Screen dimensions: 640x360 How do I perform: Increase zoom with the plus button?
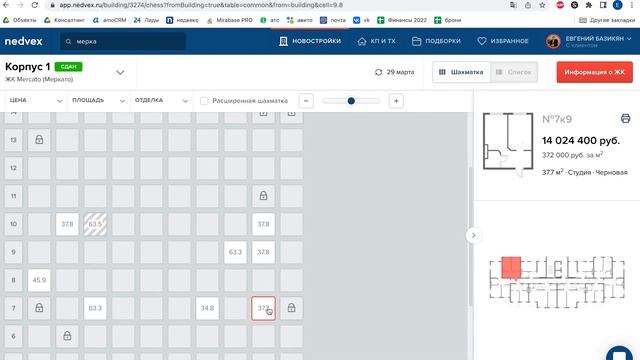coord(396,101)
